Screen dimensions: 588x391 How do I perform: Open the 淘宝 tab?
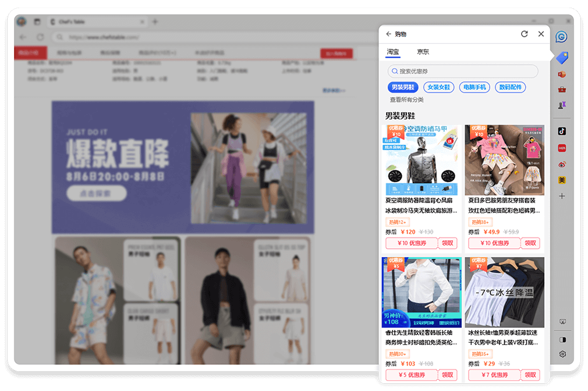coord(392,51)
